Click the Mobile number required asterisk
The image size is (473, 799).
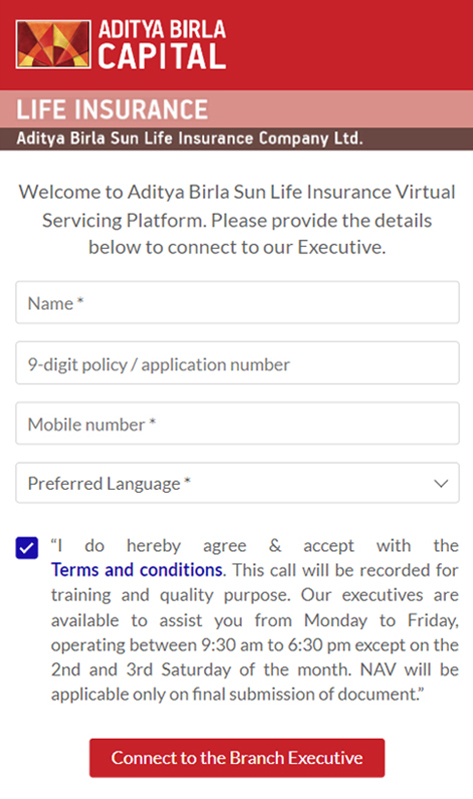152,421
